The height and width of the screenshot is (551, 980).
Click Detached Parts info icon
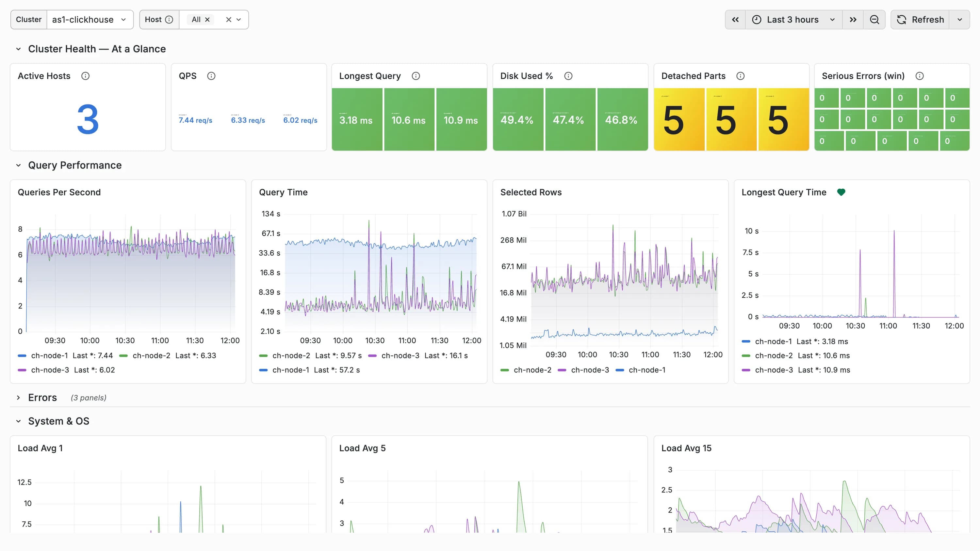740,76
